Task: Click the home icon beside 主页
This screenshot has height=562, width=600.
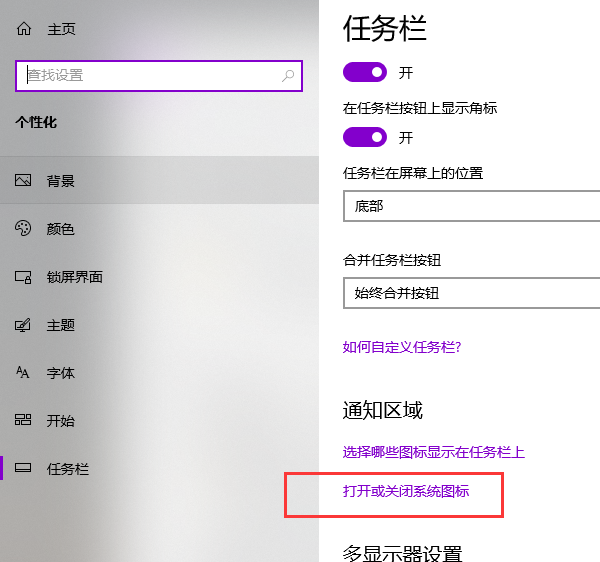Action: pyautogui.click(x=24, y=29)
